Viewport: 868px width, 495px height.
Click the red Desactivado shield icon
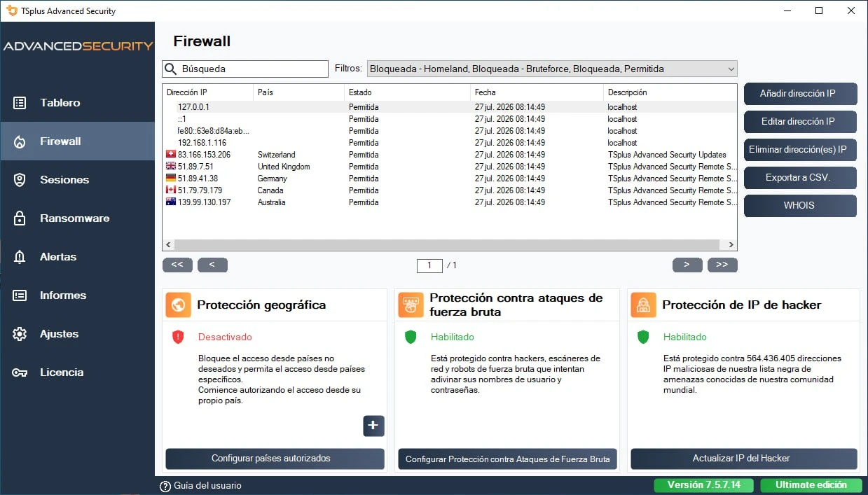click(178, 337)
